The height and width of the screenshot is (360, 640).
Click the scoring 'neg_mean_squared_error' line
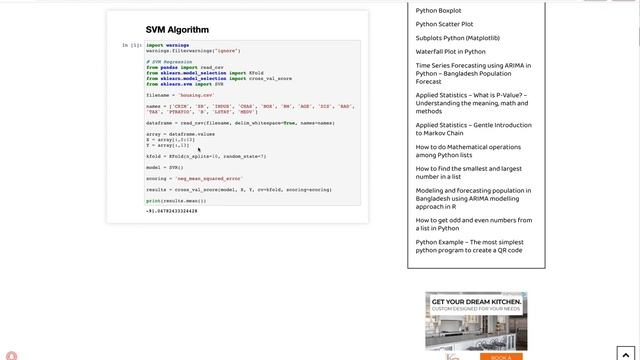(x=194, y=178)
